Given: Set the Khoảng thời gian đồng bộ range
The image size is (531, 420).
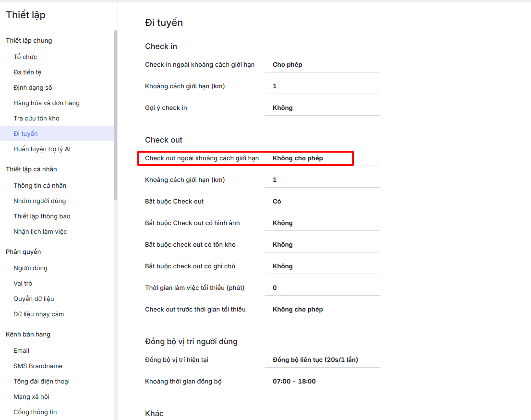Looking at the screenshot, I should click(x=322, y=382).
